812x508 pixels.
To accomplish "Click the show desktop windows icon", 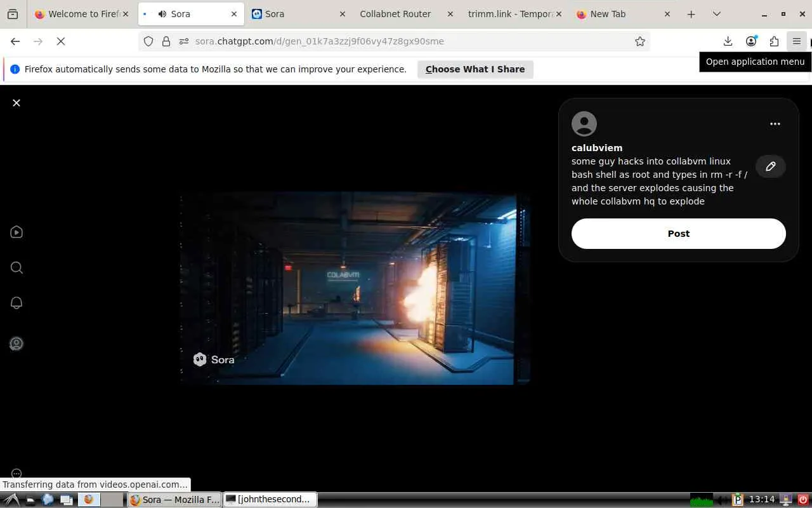I will (x=66, y=500).
